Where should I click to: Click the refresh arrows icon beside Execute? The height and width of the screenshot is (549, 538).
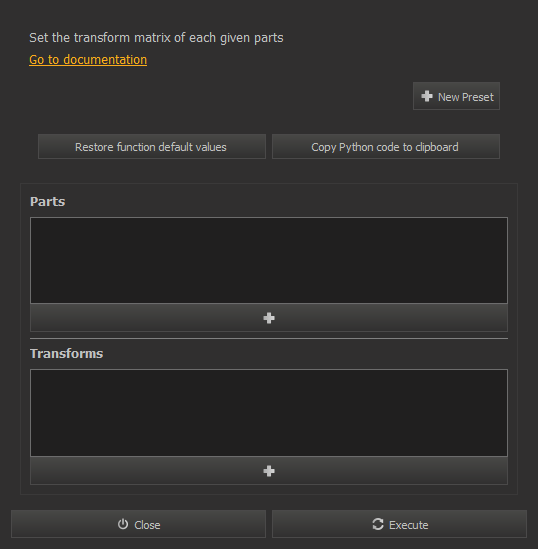click(378, 524)
